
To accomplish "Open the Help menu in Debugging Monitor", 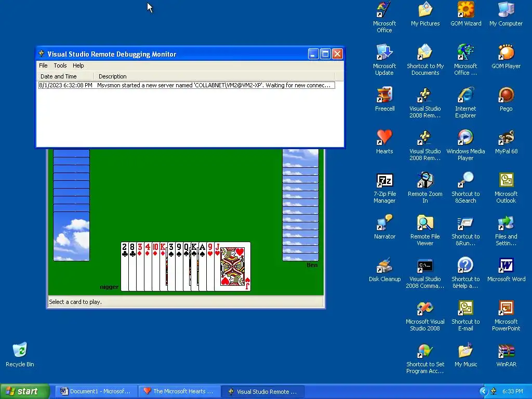I will (78, 65).
